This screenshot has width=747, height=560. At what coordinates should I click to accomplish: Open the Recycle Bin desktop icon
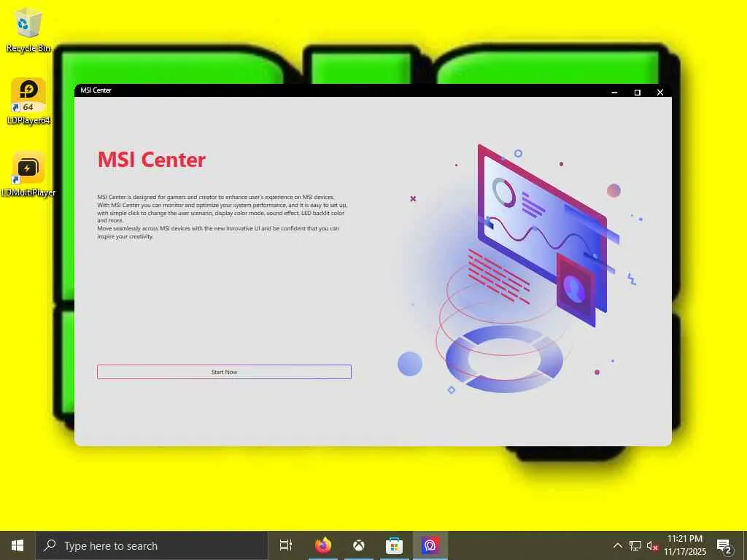tap(28, 29)
